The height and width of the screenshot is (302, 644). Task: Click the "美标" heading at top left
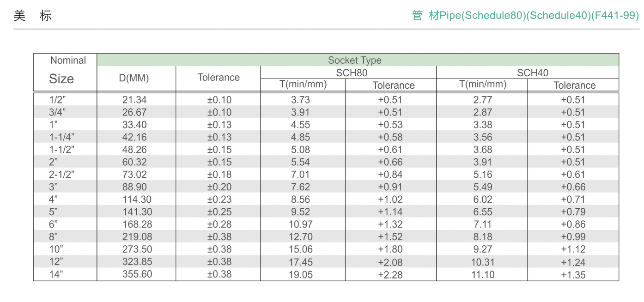coord(32,16)
